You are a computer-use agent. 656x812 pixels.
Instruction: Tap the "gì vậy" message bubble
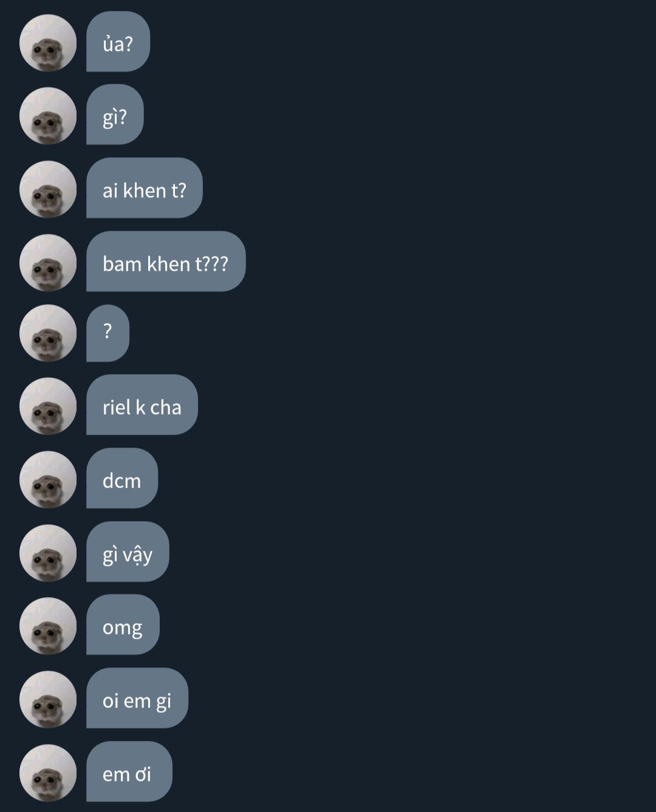(128, 551)
